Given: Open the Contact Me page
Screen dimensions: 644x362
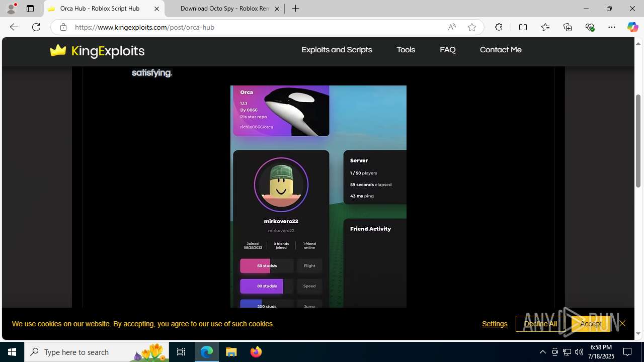Looking at the screenshot, I should click(501, 50).
